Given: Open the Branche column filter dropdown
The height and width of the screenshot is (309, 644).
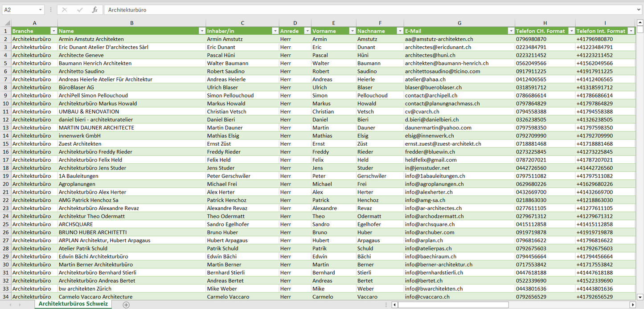Looking at the screenshot, I should click(x=53, y=31).
